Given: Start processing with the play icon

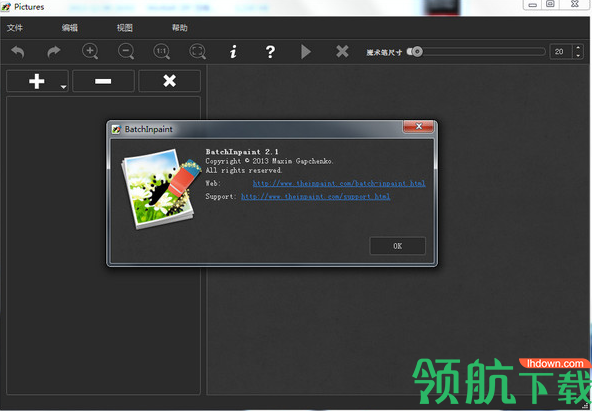Looking at the screenshot, I should (x=306, y=52).
